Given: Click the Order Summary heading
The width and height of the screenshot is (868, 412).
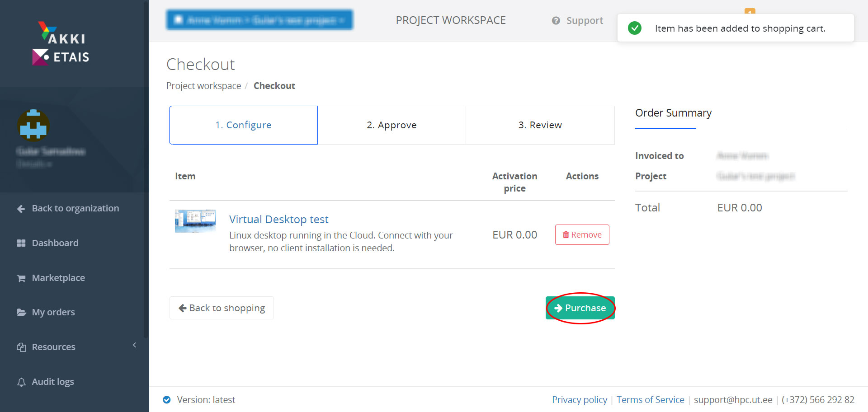Looking at the screenshot, I should click(x=673, y=113).
